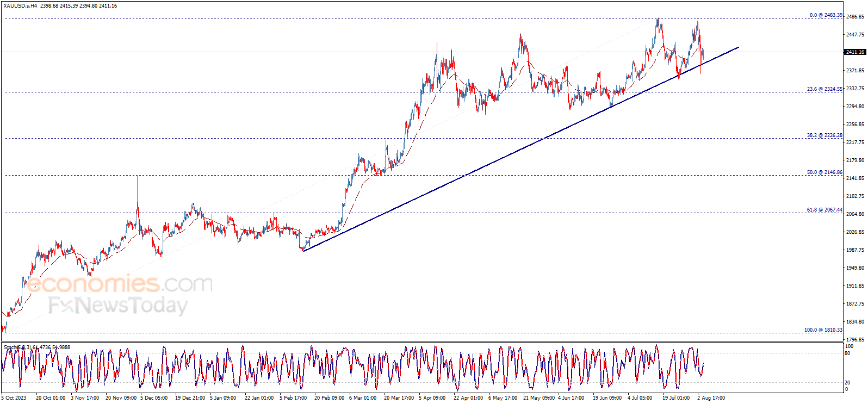The image size is (868, 404).
Task: Select the 100.0 @ 1810.33 Fibonacci label
Action: (x=823, y=330)
